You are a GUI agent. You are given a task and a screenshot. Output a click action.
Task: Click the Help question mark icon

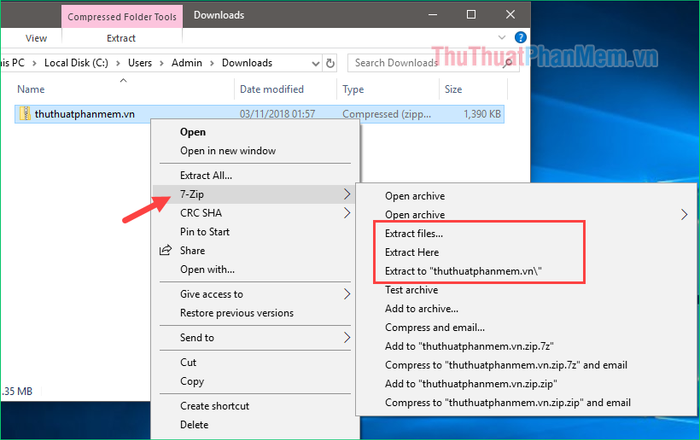pos(520,37)
